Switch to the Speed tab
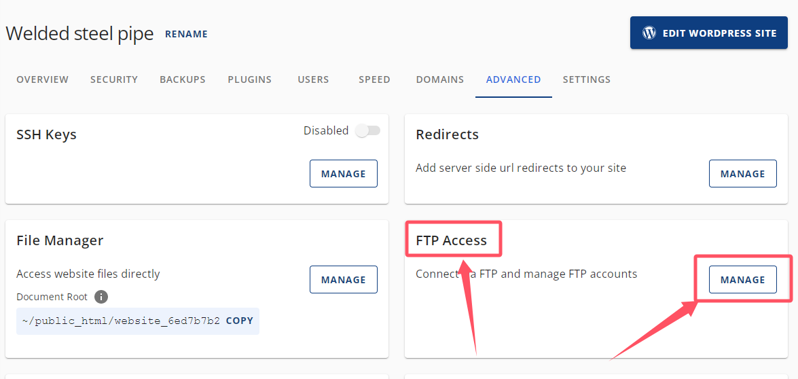The height and width of the screenshot is (379, 798). (374, 79)
